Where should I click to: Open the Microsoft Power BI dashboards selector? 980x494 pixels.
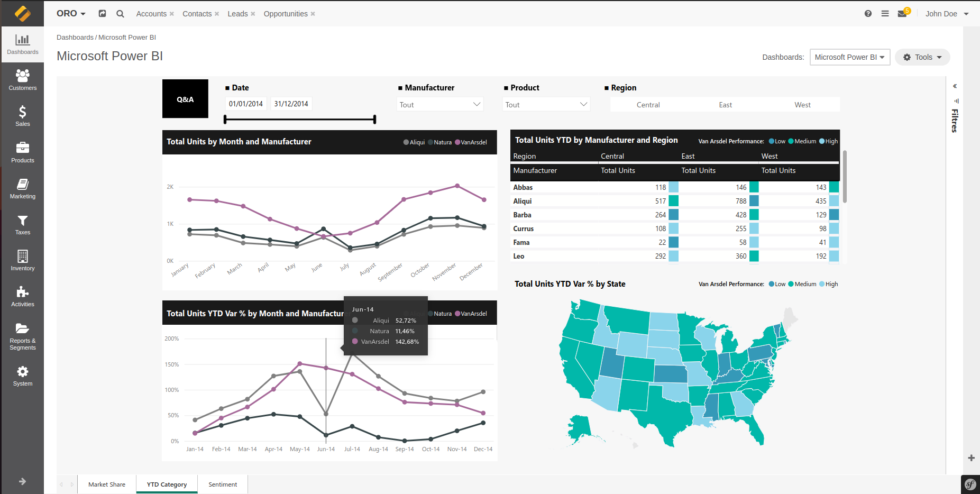pos(849,57)
